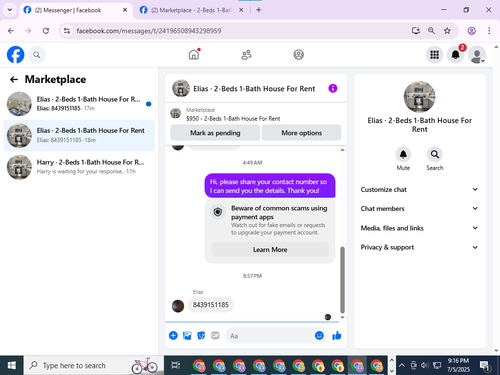Open the Facebook menu grid icon
This screenshot has height=375, width=500.
434,55
